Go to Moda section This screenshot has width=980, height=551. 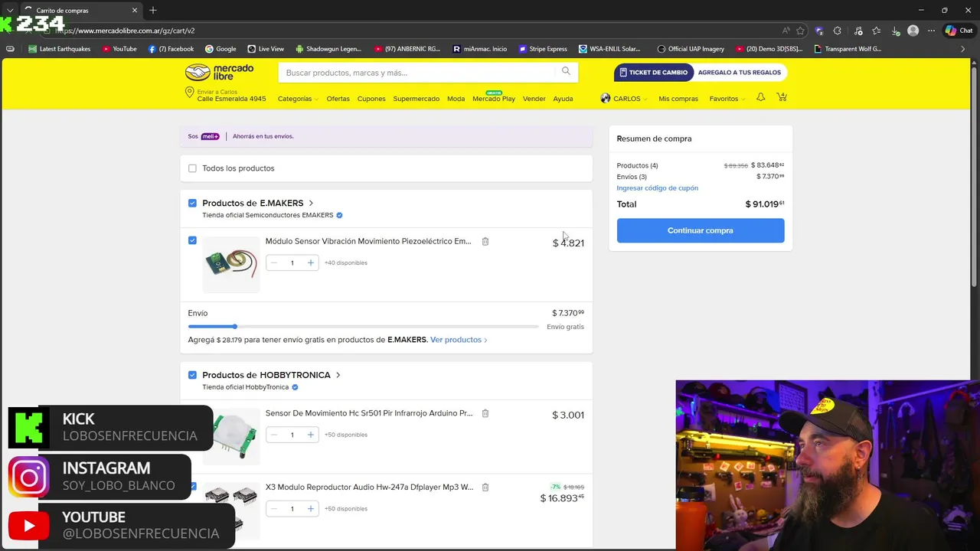pos(456,99)
